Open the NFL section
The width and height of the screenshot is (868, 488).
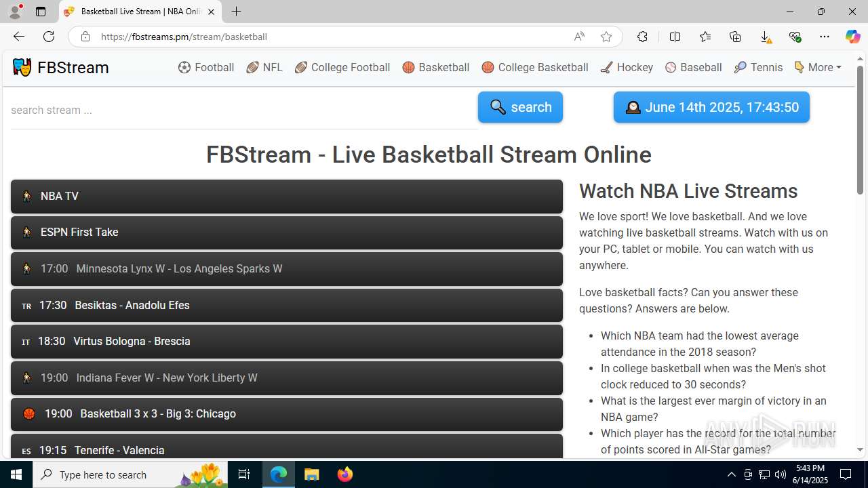click(264, 67)
